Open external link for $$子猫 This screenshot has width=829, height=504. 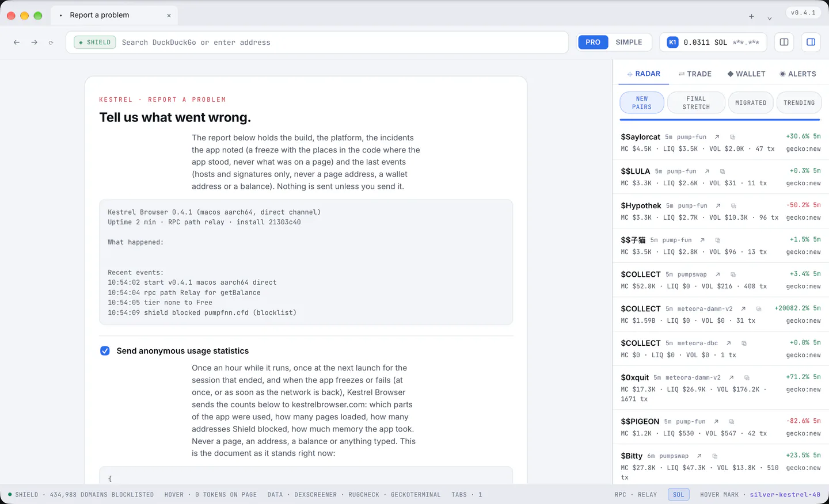702,240
